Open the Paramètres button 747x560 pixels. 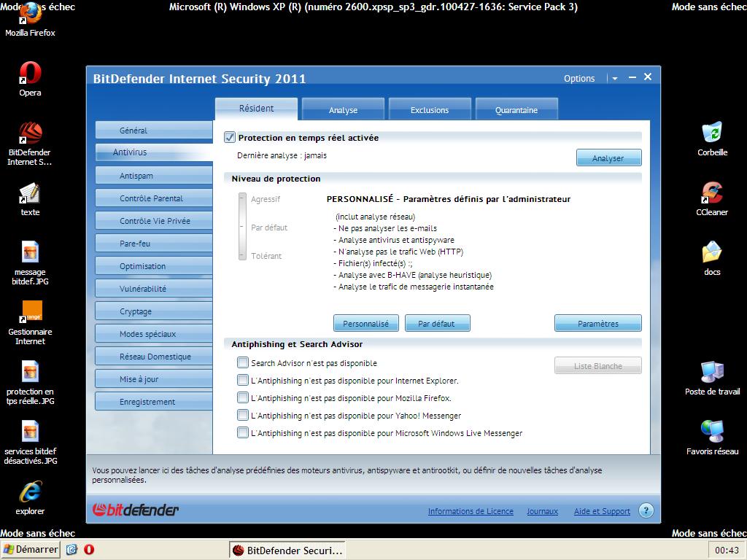click(598, 323)
